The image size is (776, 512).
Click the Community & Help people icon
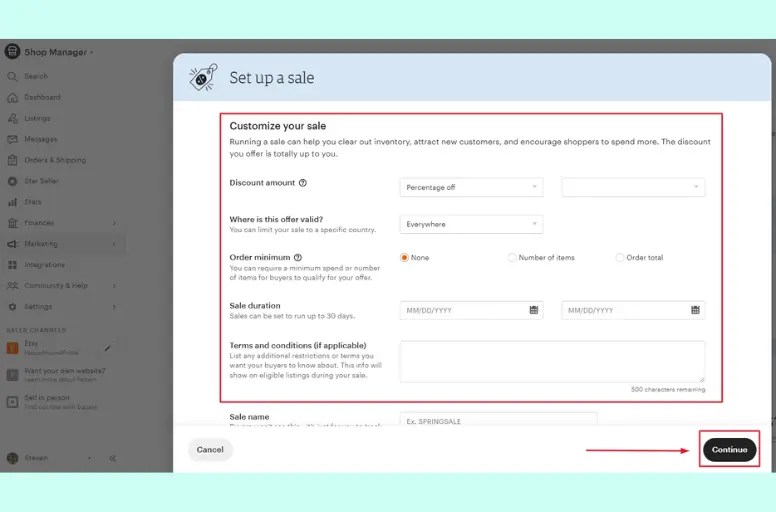pyautogui.click(x=12, y=285)
